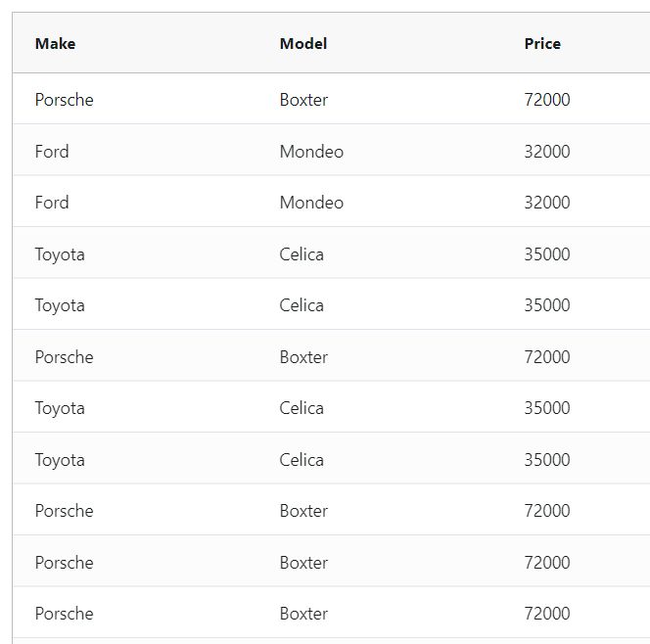Click Mondeo in the second row
650x644 pixels.
(311, 152)
